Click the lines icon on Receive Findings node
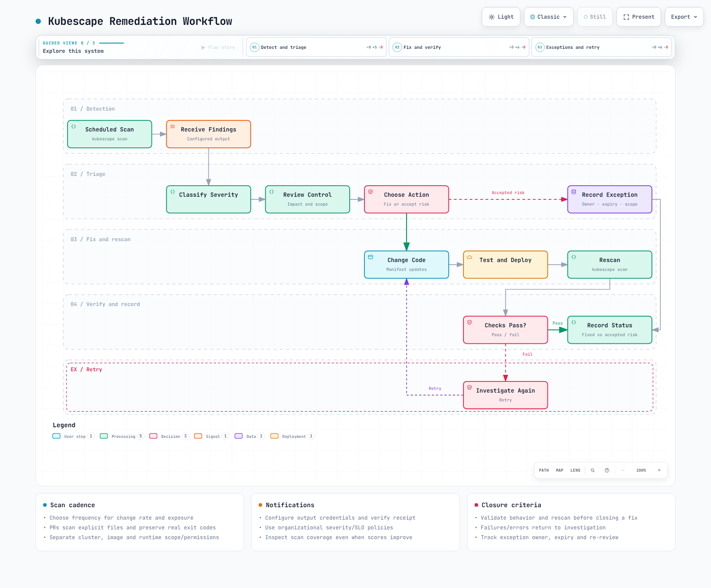 click(172, 127)
